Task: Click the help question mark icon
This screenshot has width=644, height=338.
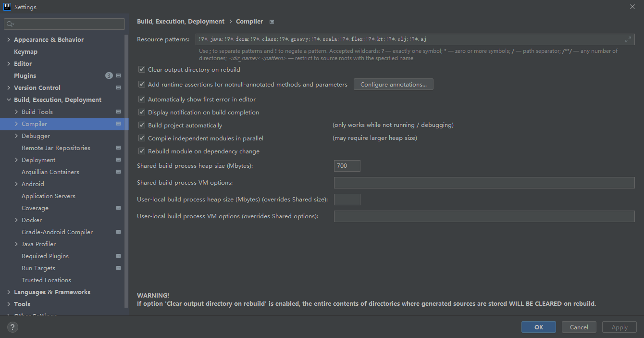Action: (x=12, y=327)
